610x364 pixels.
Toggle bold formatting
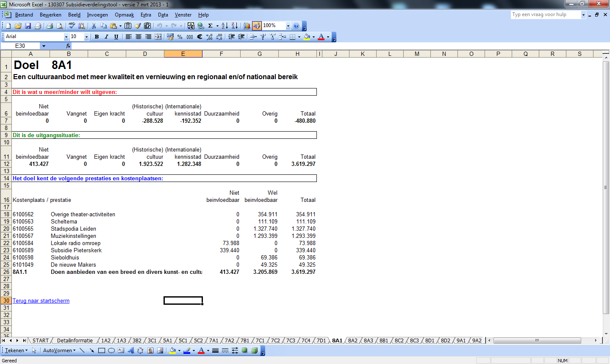[97, 37]
